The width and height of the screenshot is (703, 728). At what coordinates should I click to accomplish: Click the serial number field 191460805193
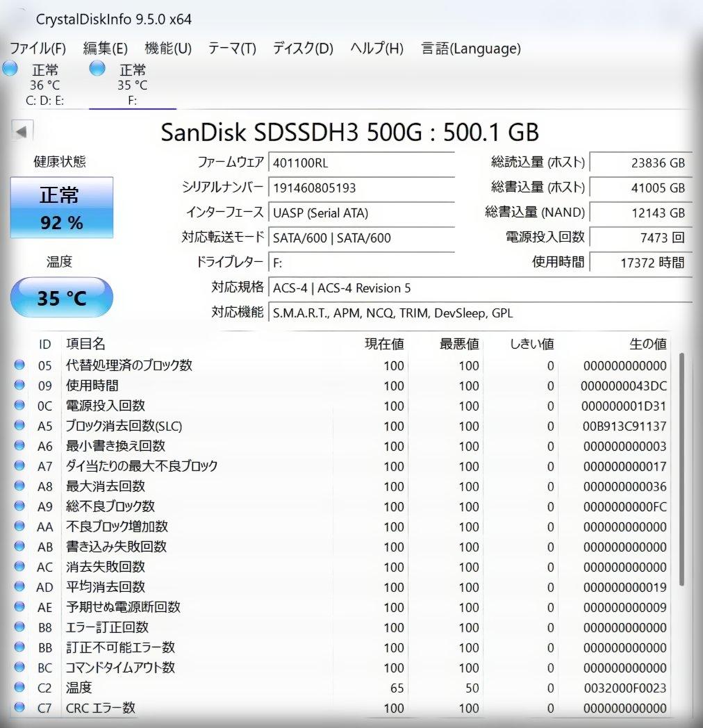coord(361,188)
